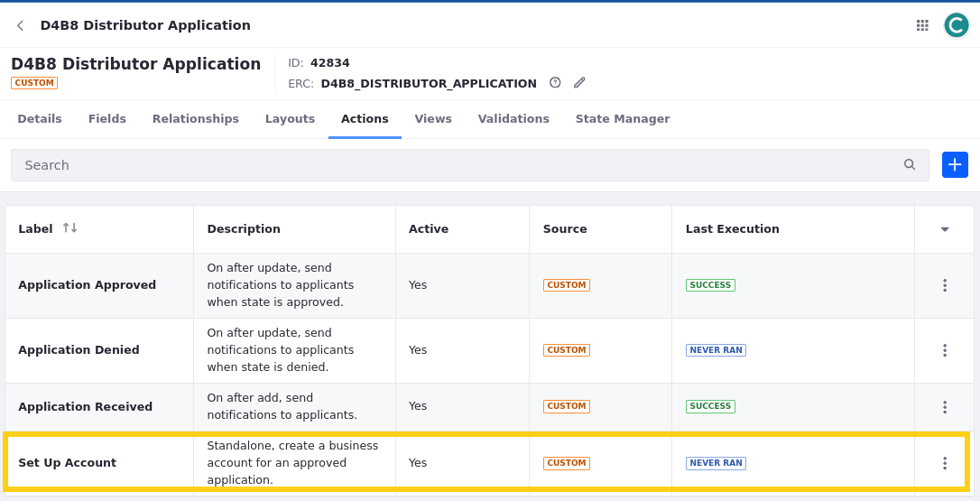
Task: Add a new action with plus button
Action: point(955,165)
